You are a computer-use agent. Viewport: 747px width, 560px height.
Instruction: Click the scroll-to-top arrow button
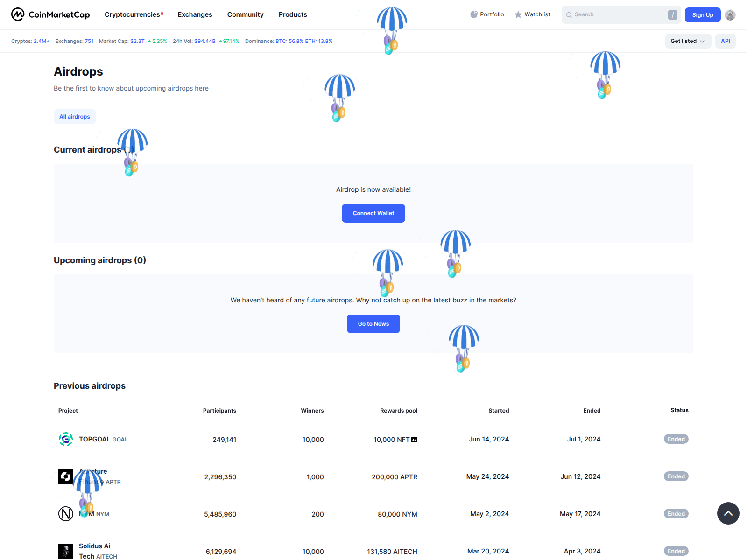click(x=728, y=513)
